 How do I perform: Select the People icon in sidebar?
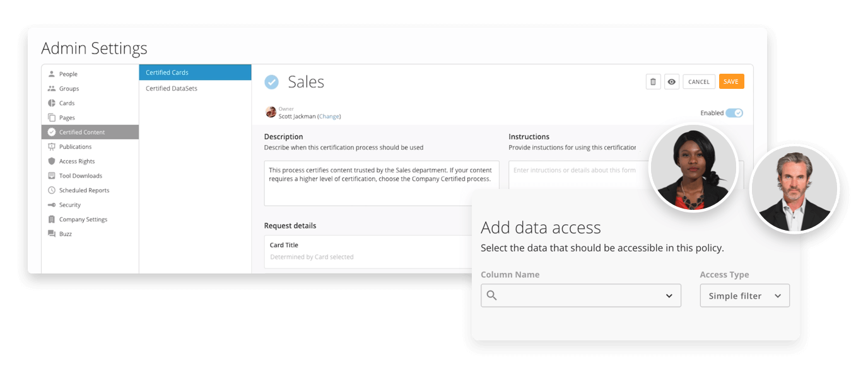(51, 74)
